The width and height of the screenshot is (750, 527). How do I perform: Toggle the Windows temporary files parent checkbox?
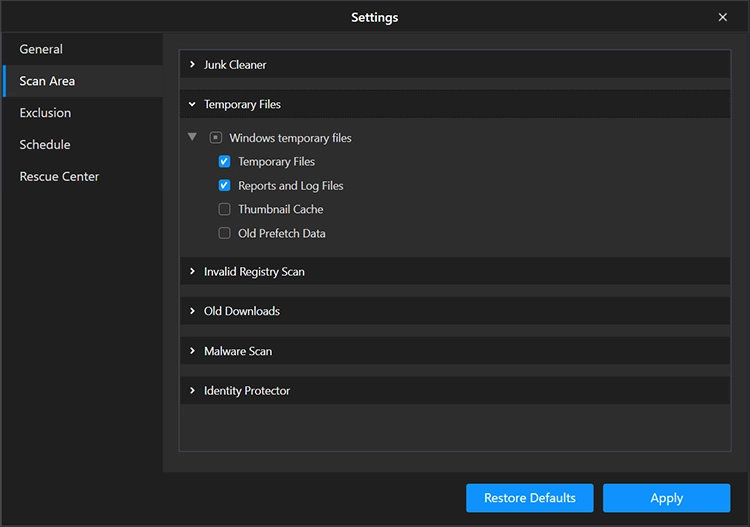[215, 138]
